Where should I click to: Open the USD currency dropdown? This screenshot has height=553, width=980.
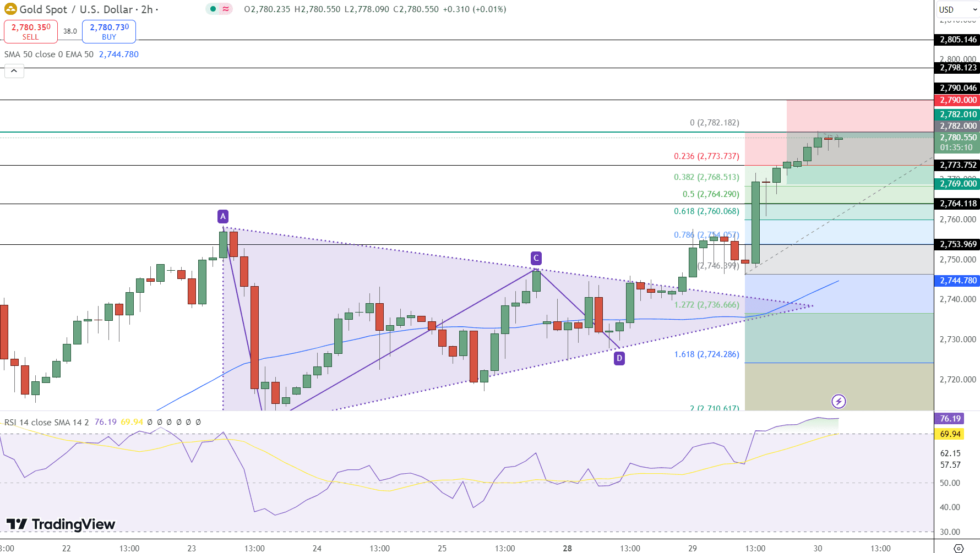[x=958, y=9]
